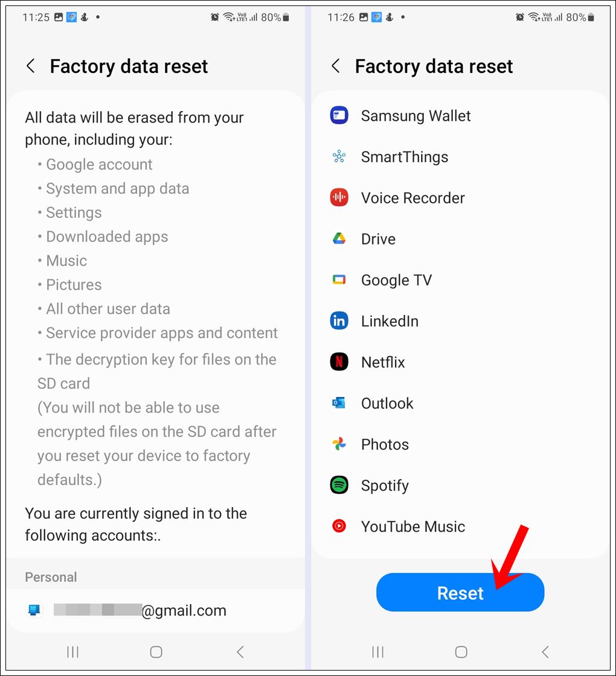Tap the Recents button in the navigation bar
This screenshot has width=616, height=676.
(72, 652)
